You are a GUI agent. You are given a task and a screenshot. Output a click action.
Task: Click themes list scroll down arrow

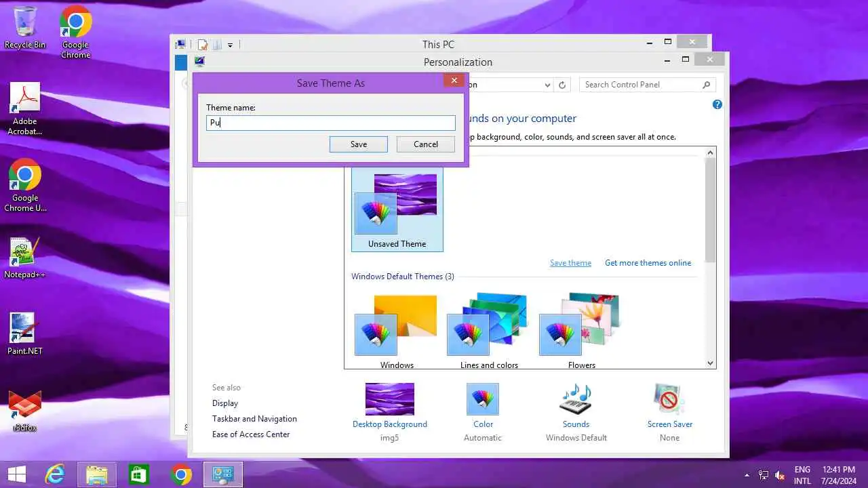(711, 363)
